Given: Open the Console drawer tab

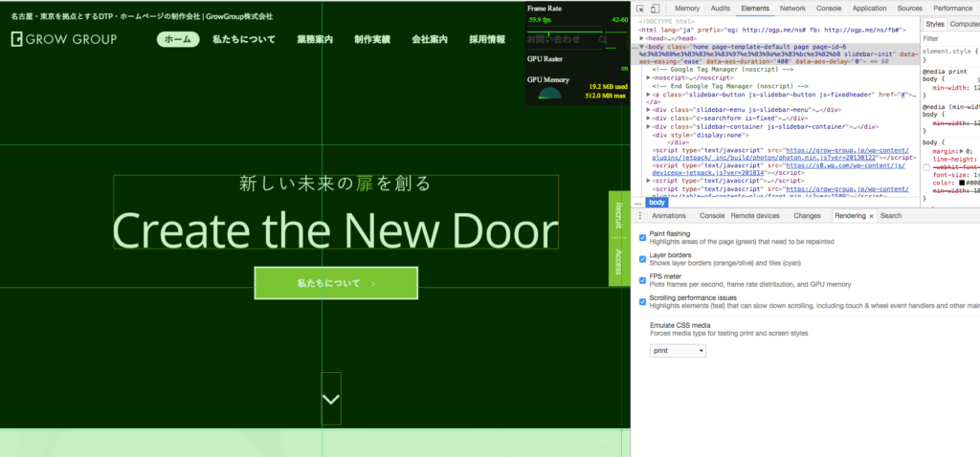Looking at the screenshot, I should click(712, 216).
